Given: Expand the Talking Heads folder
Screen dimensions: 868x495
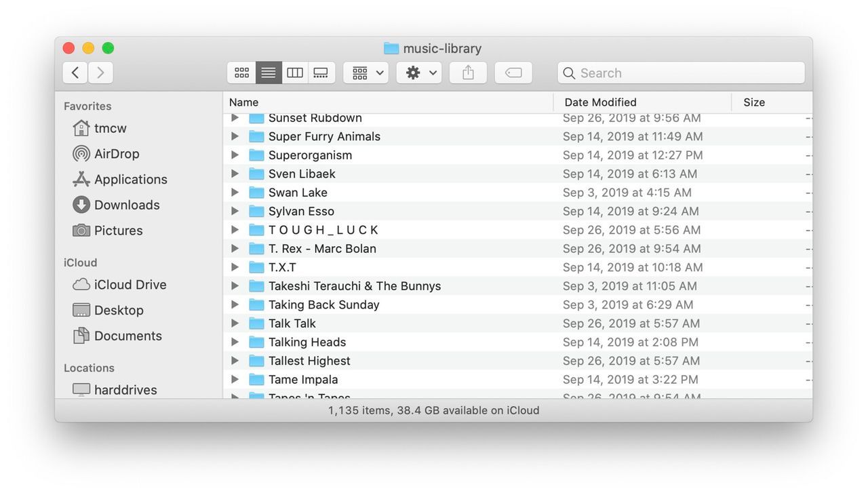Looking at the screenshot, I should [x=235, y=342].
